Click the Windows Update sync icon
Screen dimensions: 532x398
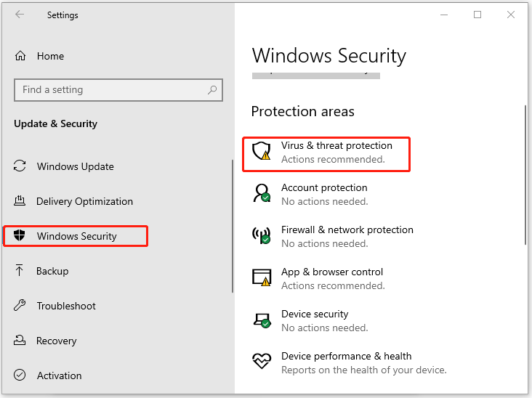click(20, 166)
